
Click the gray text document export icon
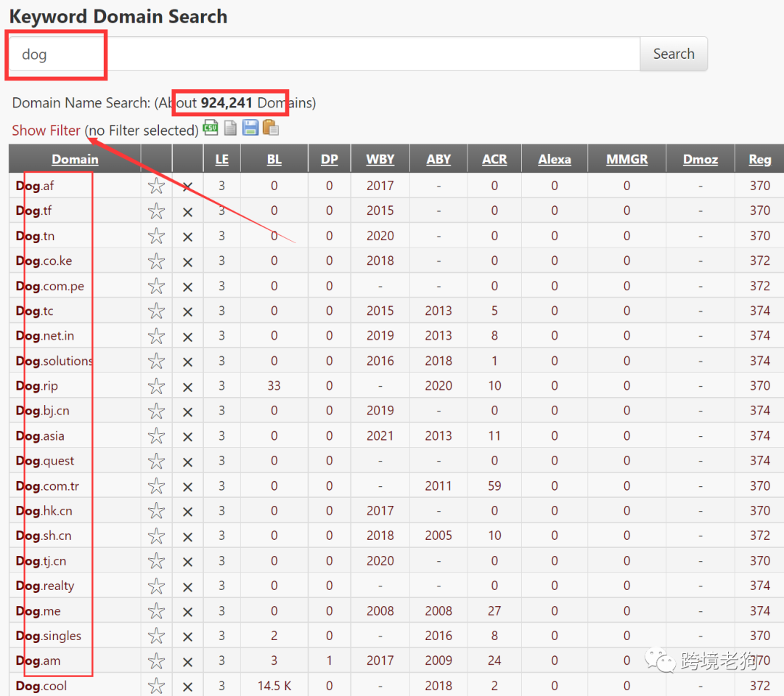[230, 128]
